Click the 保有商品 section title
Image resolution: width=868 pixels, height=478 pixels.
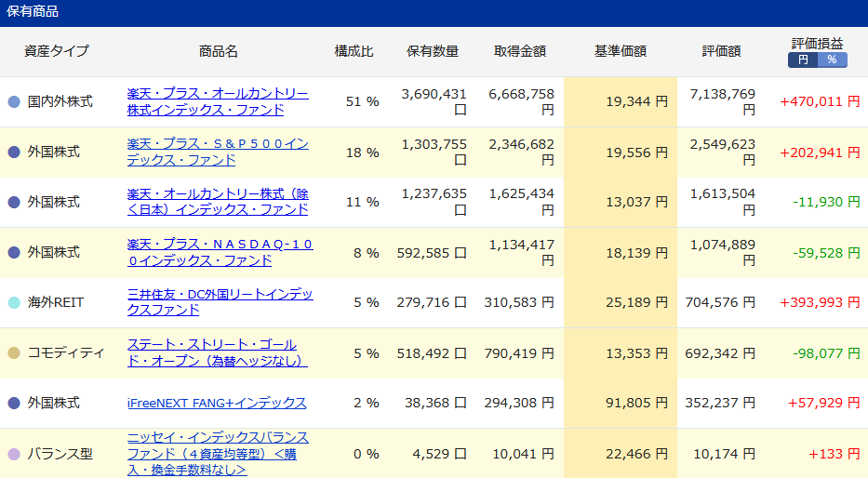tap(33, 11)
